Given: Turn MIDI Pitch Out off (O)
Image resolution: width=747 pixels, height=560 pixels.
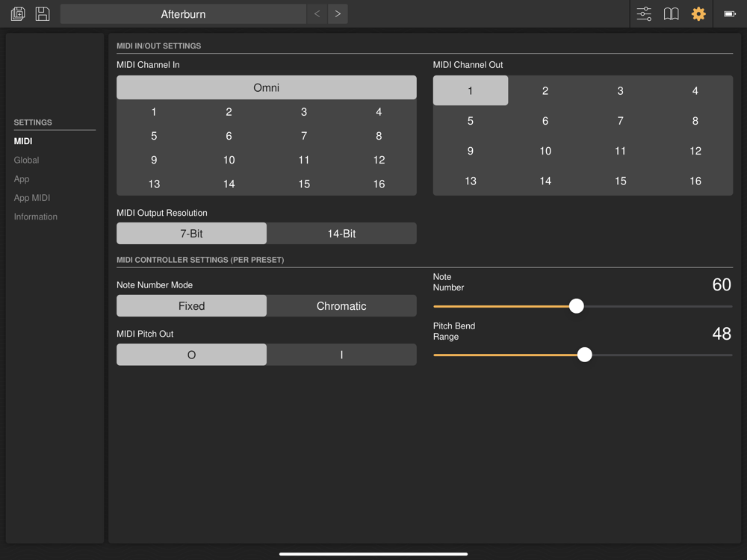Looking at the screenshot, I should point(191,355).
